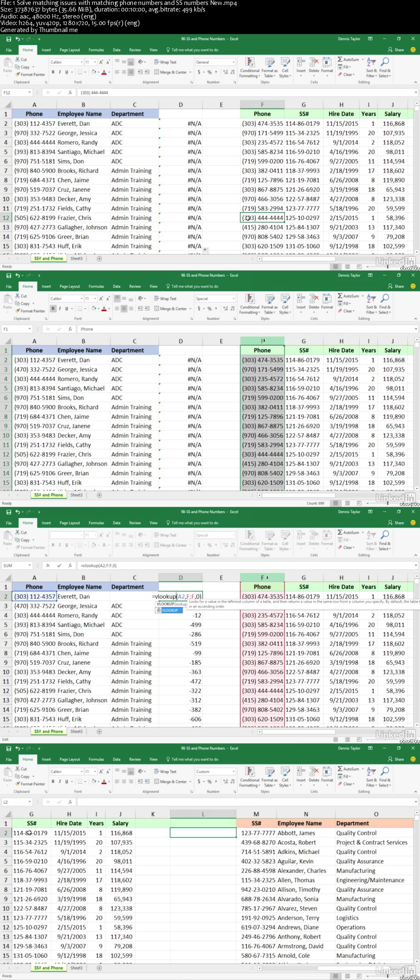Click Share in window with Name Box L2
Screen dimensions: 420x980
[x=396, y=759]
